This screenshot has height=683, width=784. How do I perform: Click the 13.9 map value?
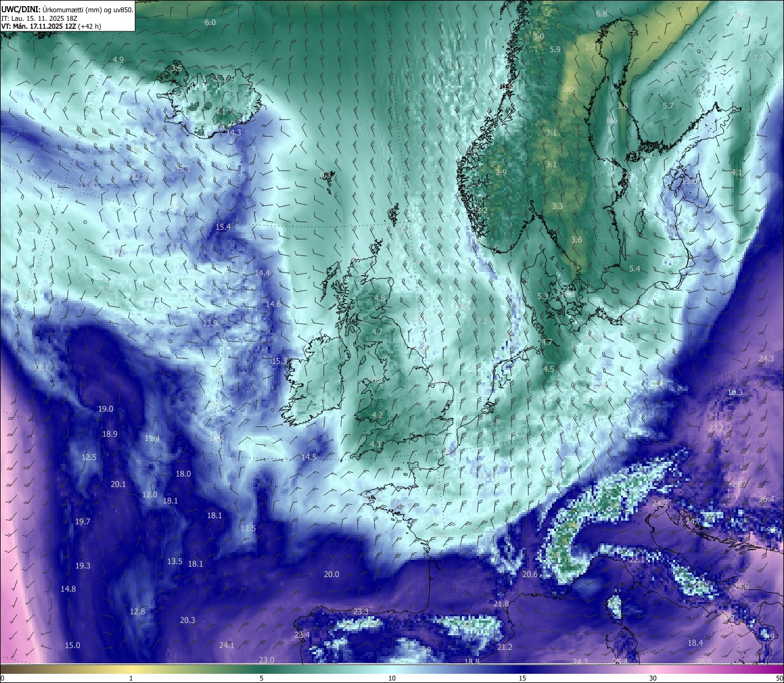point(210,323)
